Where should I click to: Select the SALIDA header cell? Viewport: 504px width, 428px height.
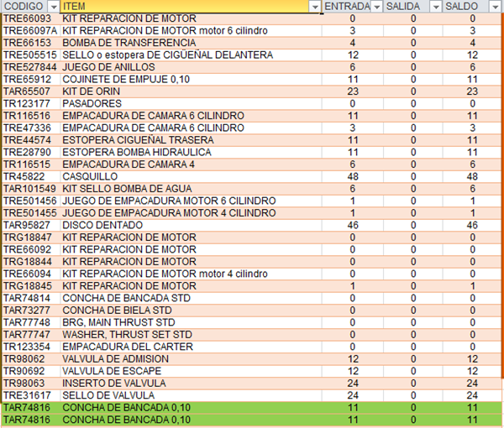[412, 7]
